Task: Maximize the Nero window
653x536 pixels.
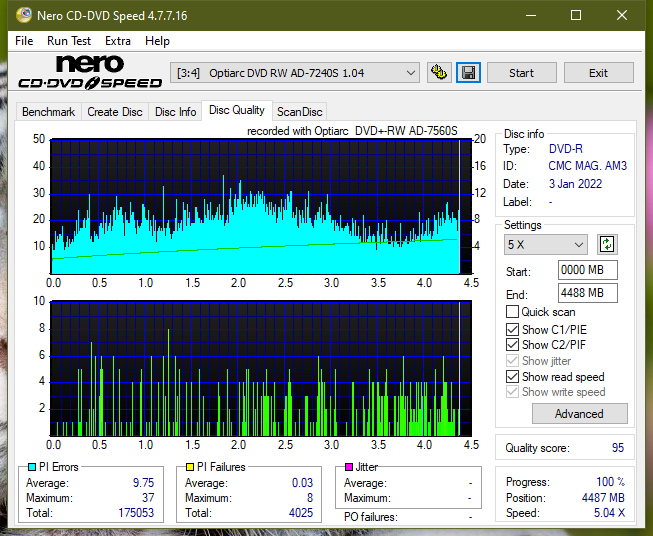Action: (576, 16)
